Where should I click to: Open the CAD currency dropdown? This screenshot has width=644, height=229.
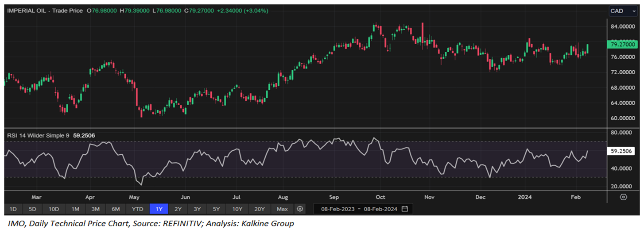623,11
